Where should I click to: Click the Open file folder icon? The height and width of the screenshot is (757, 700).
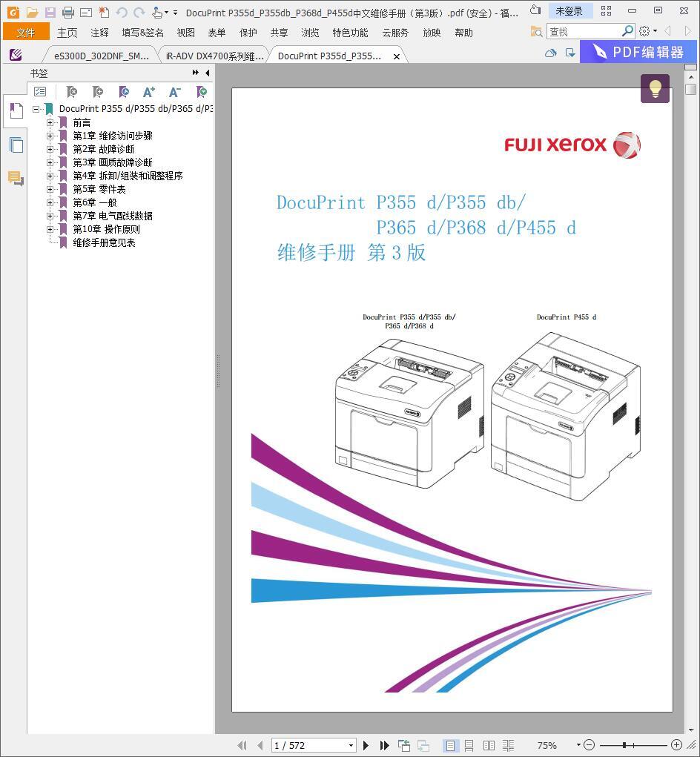click(x=33, y=13)
